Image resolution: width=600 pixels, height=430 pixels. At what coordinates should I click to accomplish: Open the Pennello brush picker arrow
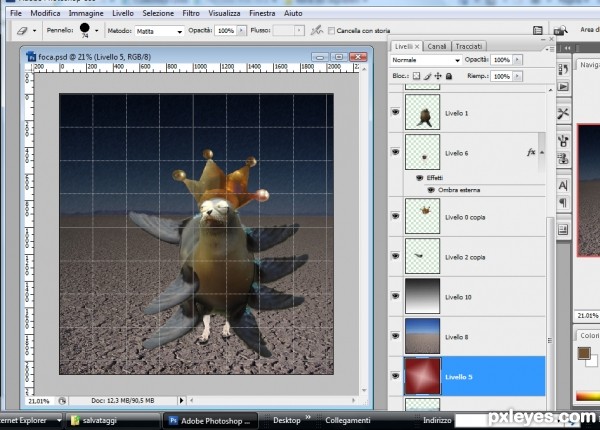pos(96,31)
